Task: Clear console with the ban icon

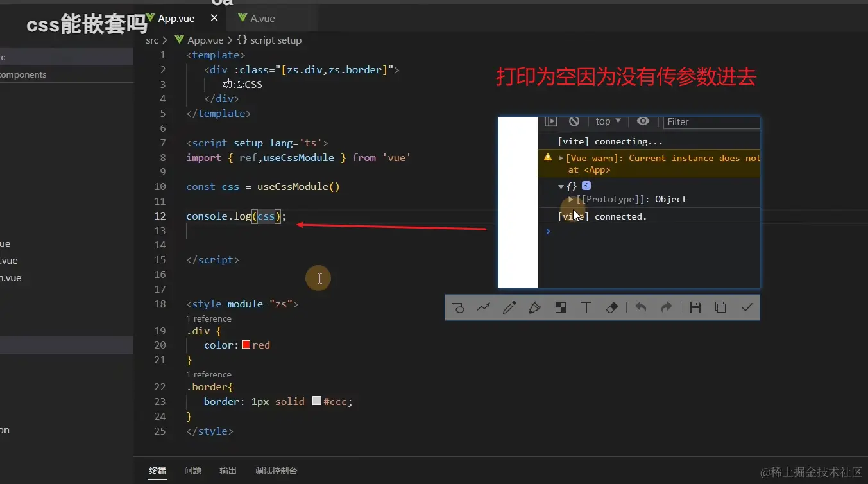Action: click(574, 121)
